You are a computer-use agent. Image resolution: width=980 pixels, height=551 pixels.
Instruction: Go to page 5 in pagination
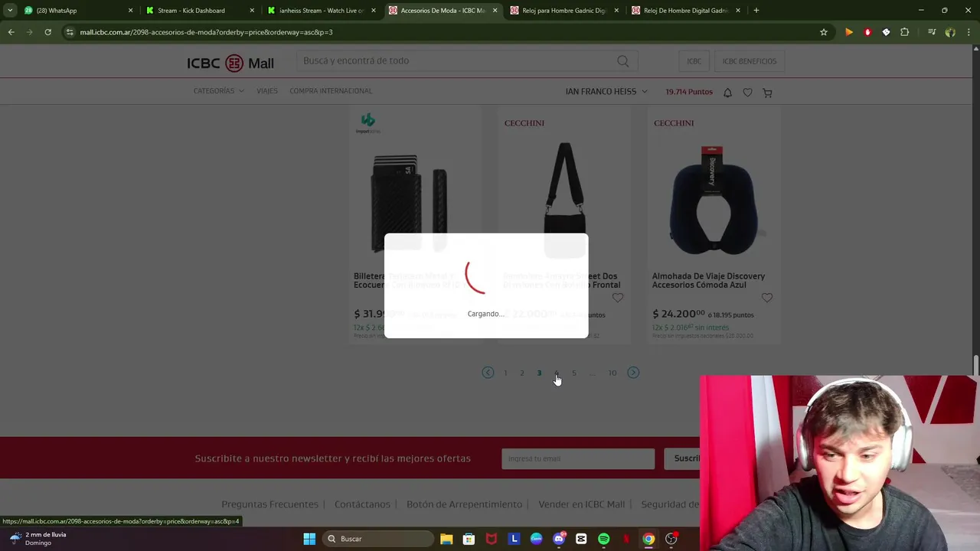573,373
